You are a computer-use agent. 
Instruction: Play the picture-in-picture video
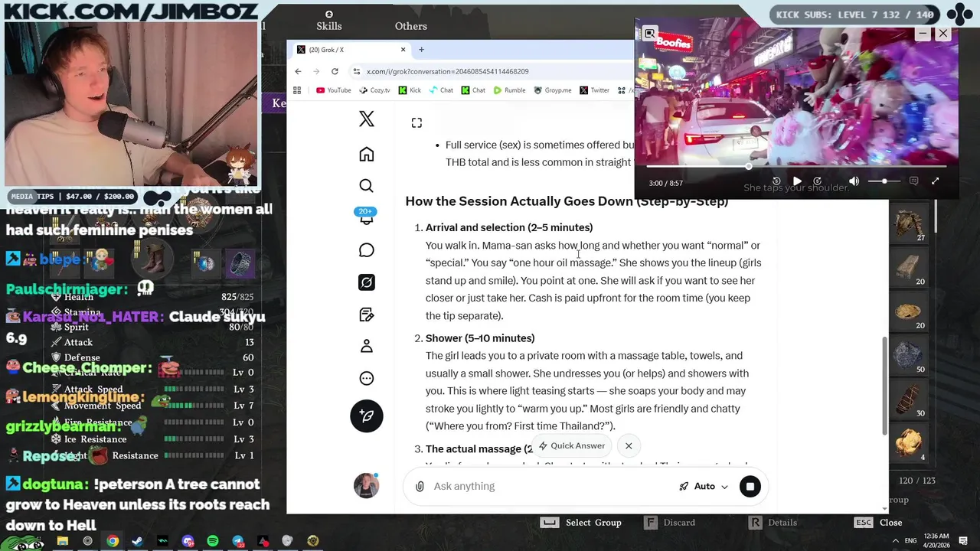point(797,181)
